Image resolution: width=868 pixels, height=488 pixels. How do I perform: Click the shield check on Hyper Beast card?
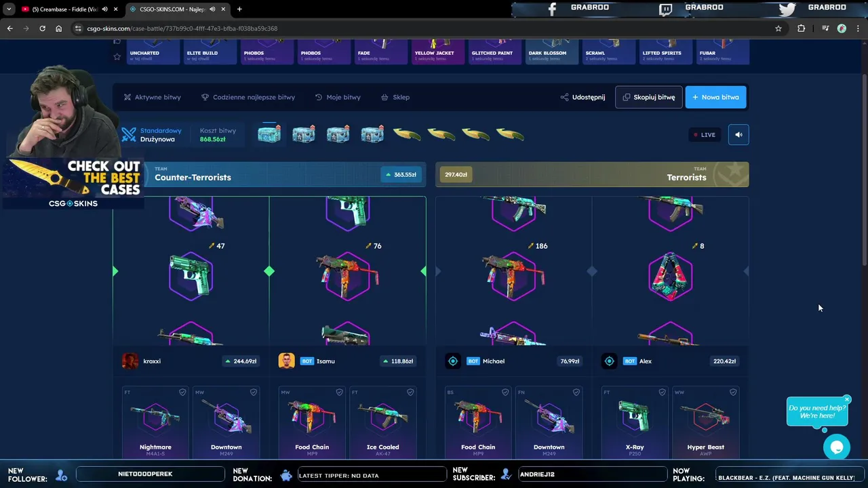tap(733, 392)
